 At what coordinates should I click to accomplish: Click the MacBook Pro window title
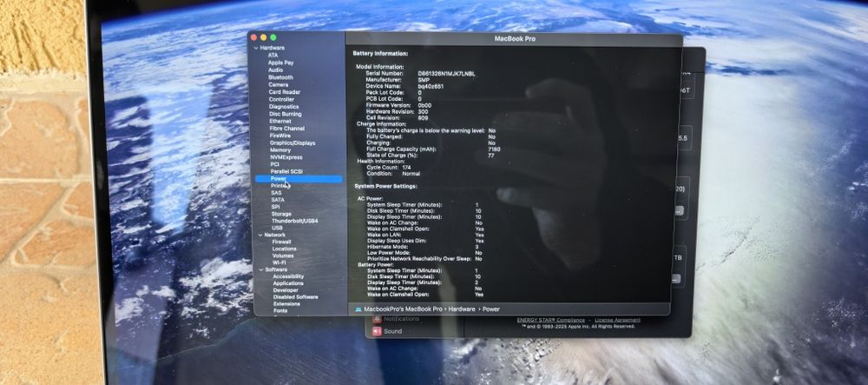point(515,39)
